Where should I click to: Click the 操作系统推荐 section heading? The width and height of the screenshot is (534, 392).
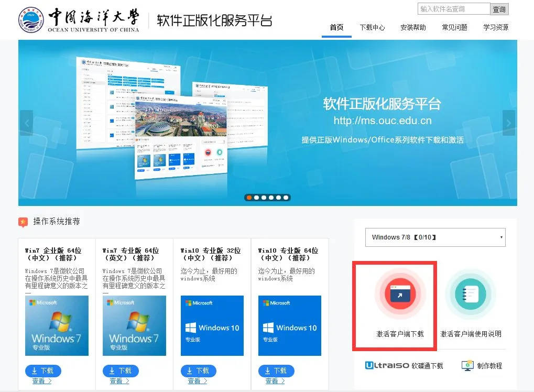point(57,221)
